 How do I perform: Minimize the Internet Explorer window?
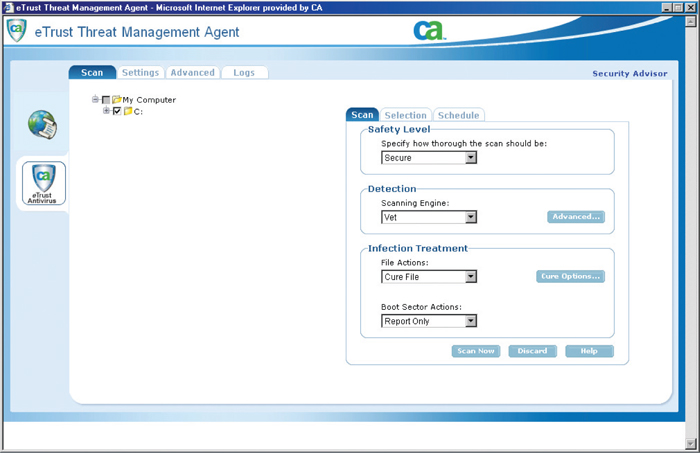point(667,8)
